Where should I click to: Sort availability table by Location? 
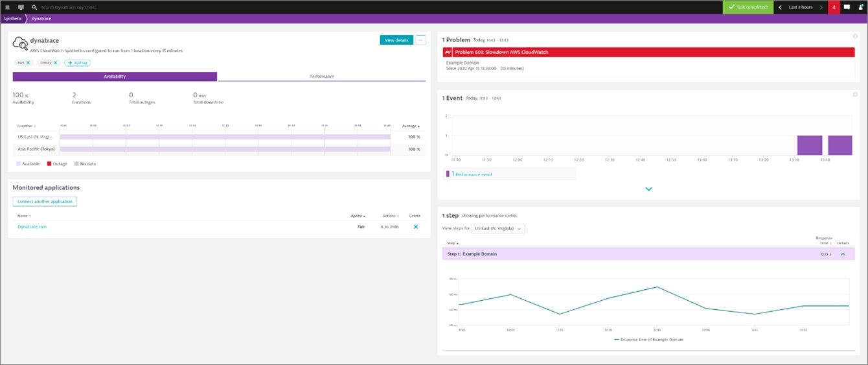point(27,126)
